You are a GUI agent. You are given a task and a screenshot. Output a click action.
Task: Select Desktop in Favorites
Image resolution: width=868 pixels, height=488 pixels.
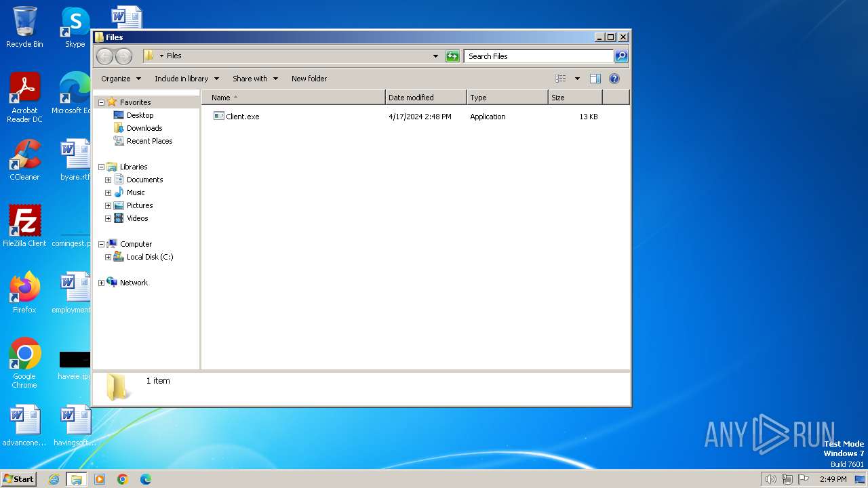(140, 115)
